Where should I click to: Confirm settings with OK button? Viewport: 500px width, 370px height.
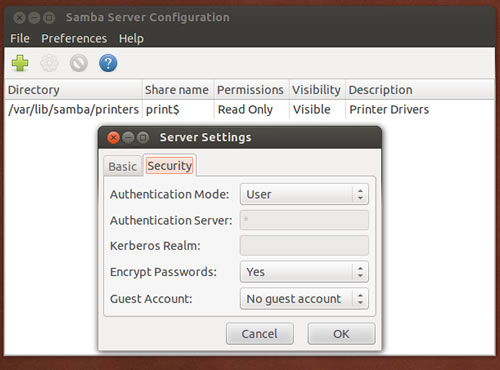tap(341, 334)
